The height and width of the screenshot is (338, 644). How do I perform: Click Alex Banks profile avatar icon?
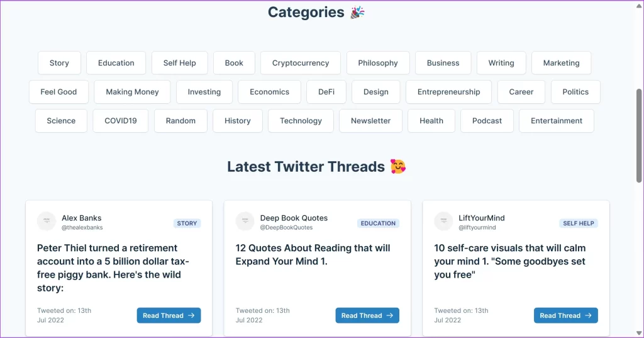coord(47,221)
